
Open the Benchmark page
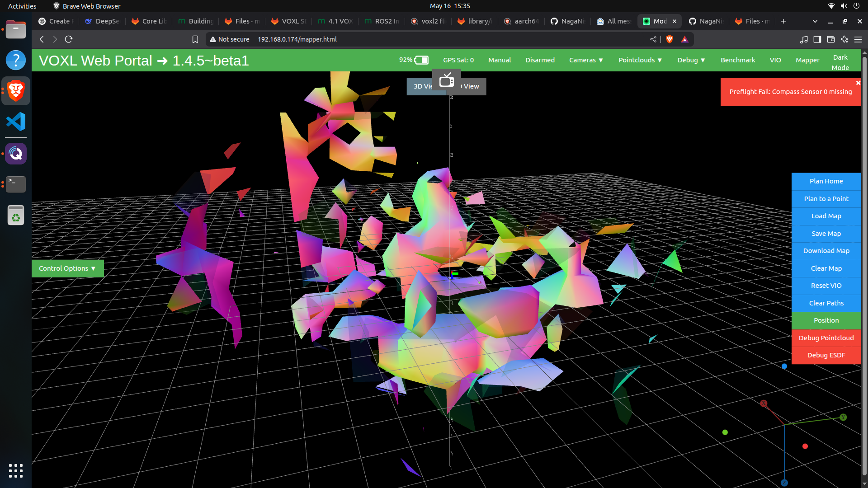coord(738,60)
